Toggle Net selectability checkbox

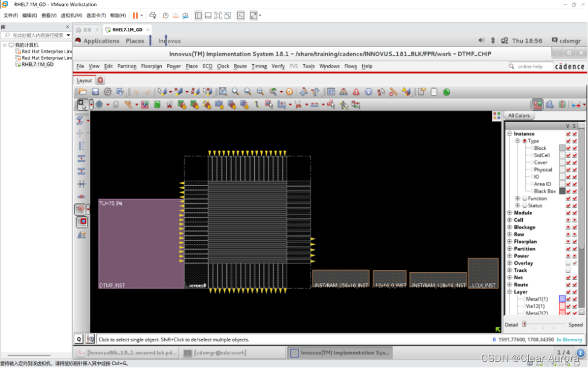[x=575, y=277]
